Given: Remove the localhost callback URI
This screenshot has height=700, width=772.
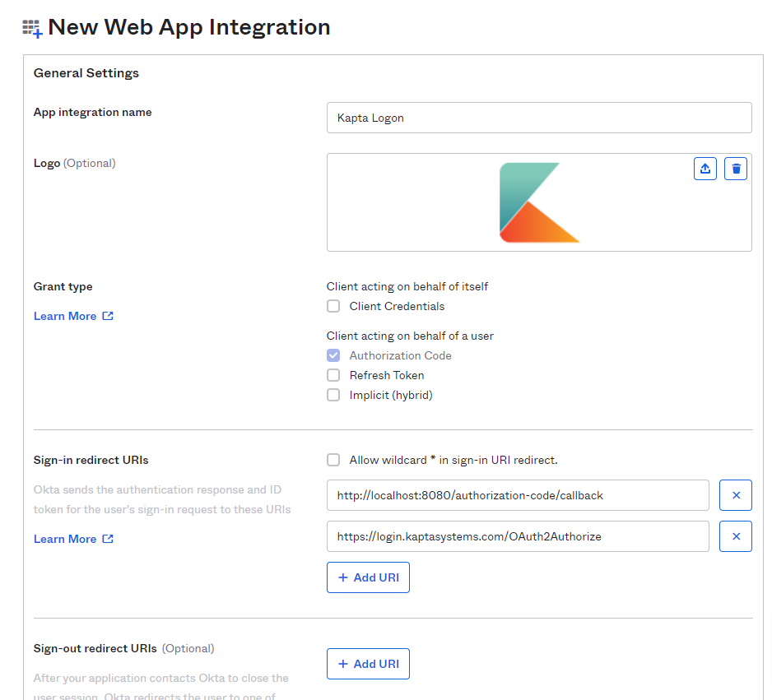Looking at the screenshot, I should pos(735,495).
